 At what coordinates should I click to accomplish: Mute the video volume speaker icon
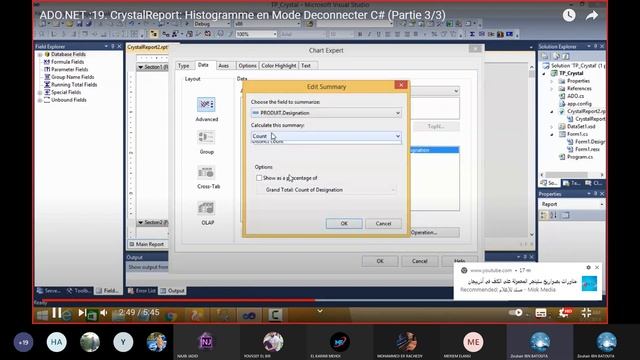104,313
